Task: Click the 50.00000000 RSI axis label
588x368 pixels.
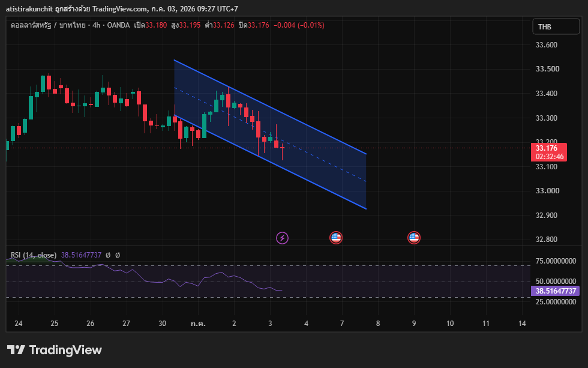Action: pyautogui.click(x=556, y=282)
